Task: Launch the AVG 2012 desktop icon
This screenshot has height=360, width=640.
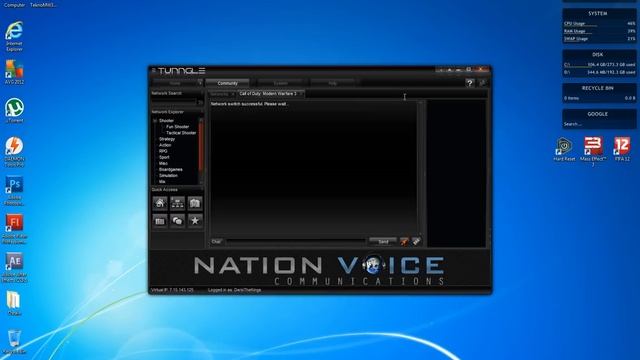Action: point(14,72)
